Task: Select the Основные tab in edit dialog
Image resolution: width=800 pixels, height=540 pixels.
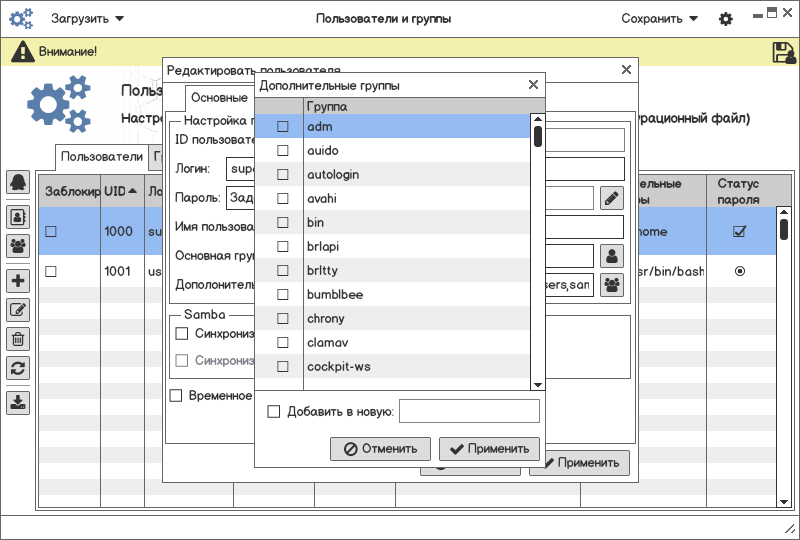Action: 219,98
